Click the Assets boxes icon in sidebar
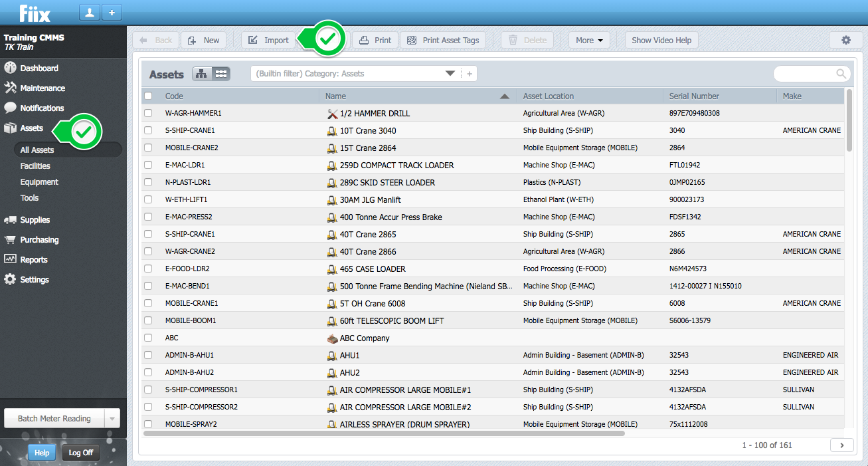Image resolution: width=868 pixels, height=466 pixels. click(x=10, y=128)
